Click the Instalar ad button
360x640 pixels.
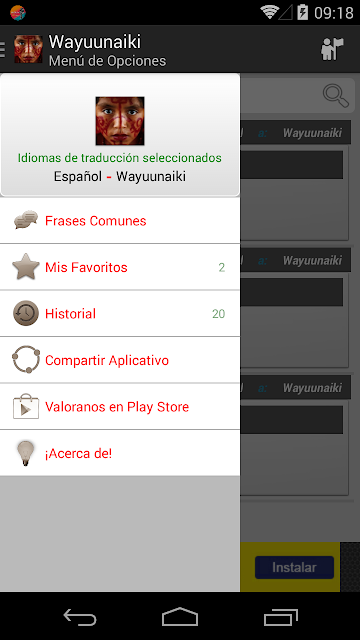(294, 567)
